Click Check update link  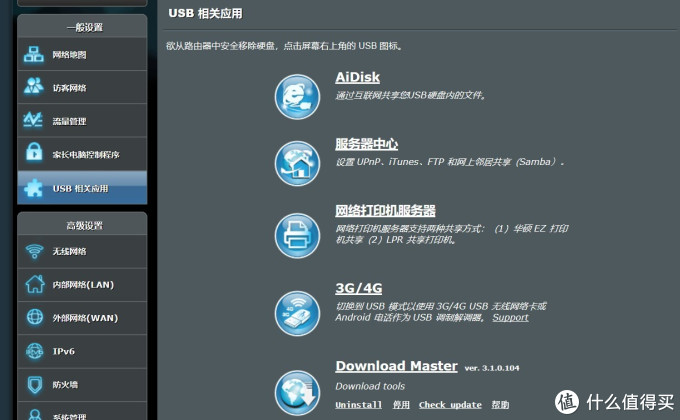click(450, 404)
